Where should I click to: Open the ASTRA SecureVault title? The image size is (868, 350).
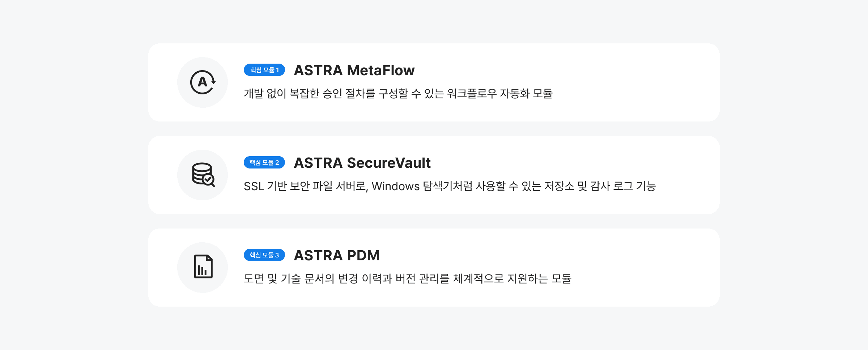(362, 163)
